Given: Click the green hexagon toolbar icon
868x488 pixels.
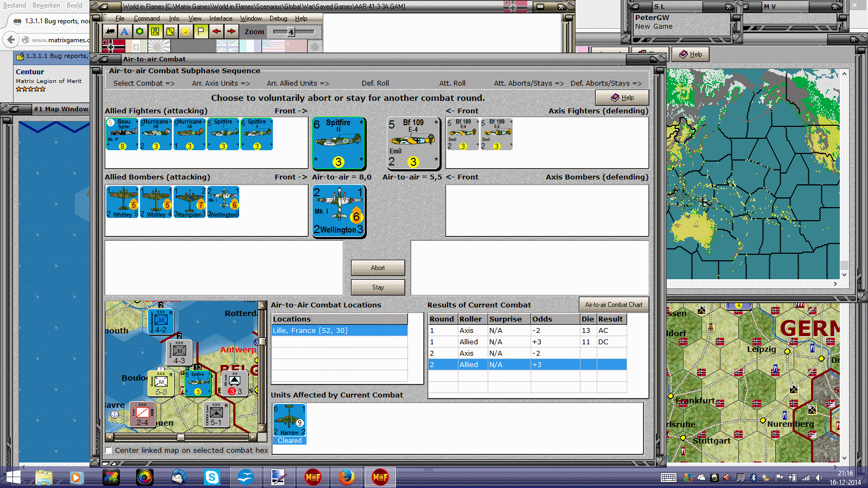Looking at the screenshot, I should pos(140,31).
